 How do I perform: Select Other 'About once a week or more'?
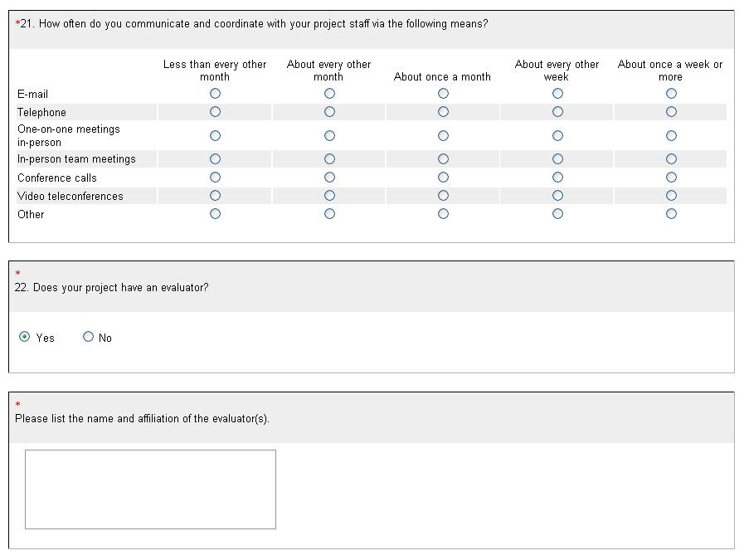point(671,214)
